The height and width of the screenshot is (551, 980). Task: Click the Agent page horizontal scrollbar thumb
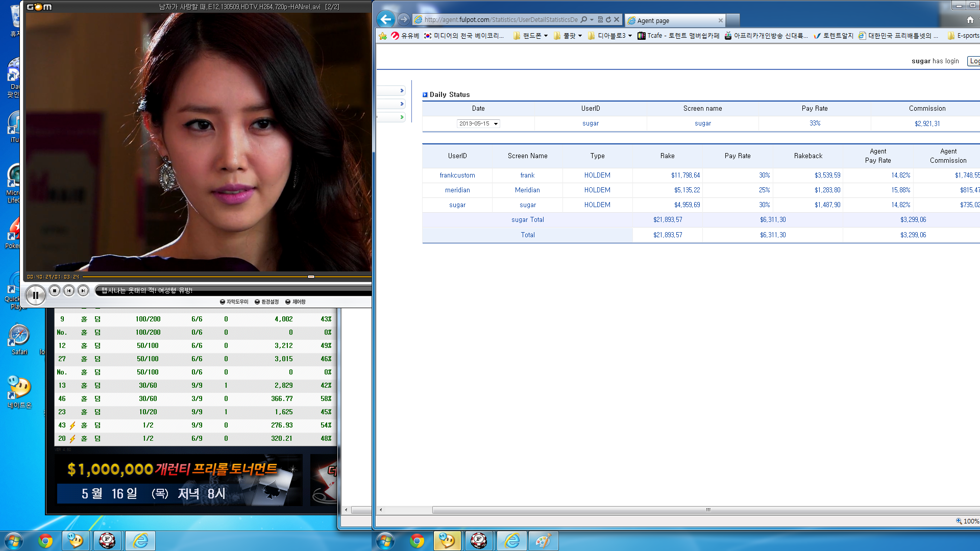coord(707,510)
